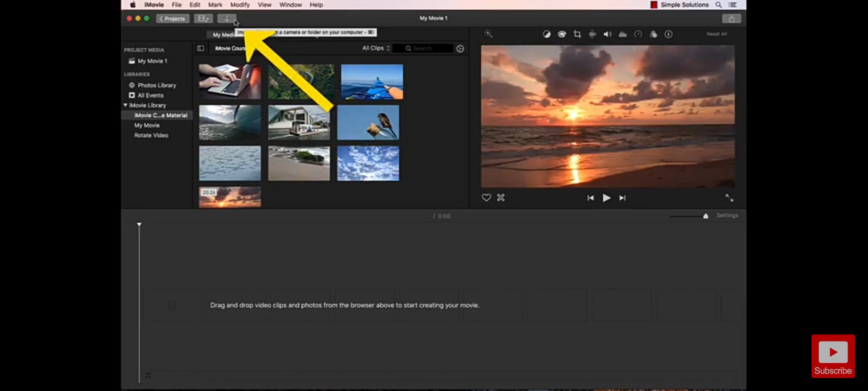The height and width of the screenshot is (391, 868).
Task: Select the ocean wave clip thumbnail
Action: tap(230, 122)
